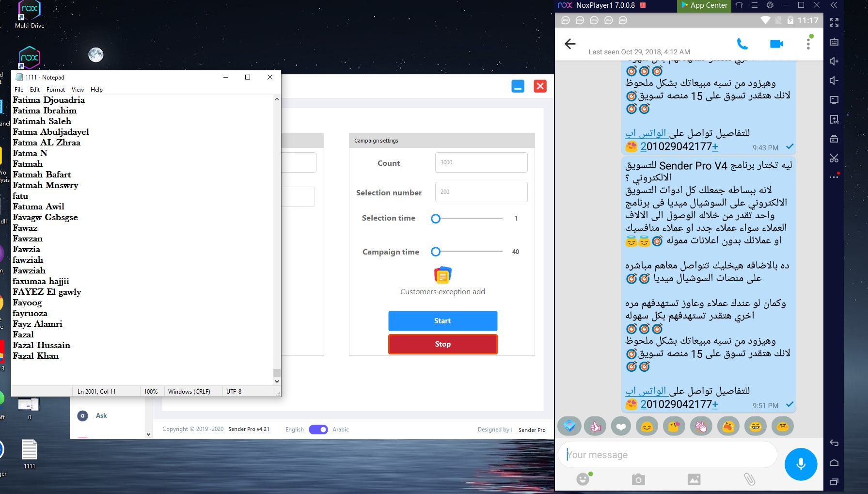Click the Your message text box
The height and width of the screenshot is (494, 868).
tap(668, 455)
